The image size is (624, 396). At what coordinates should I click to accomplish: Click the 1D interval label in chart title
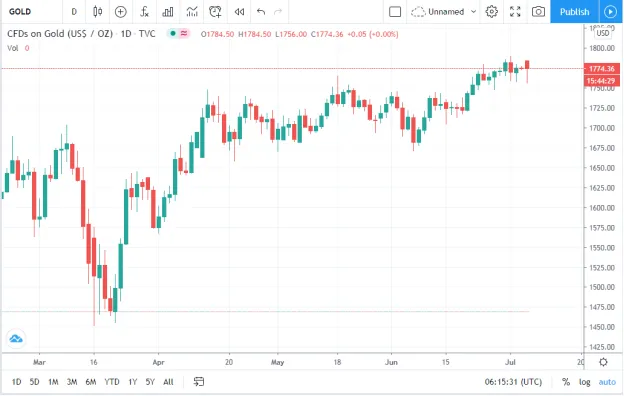[126, 34]
